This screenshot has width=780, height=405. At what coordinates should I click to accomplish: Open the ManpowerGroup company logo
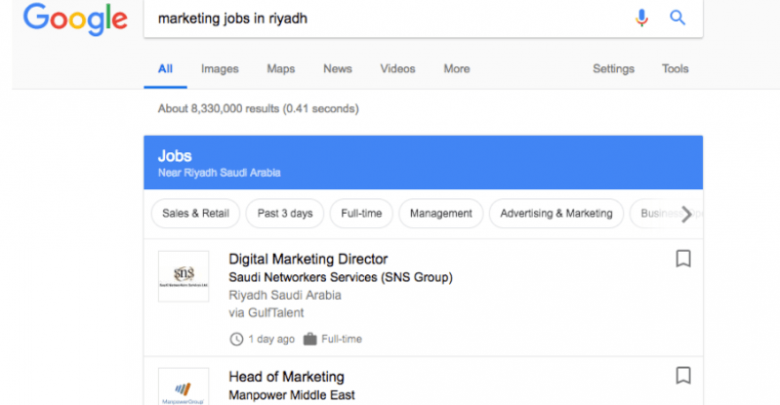[x=184, y=387]
